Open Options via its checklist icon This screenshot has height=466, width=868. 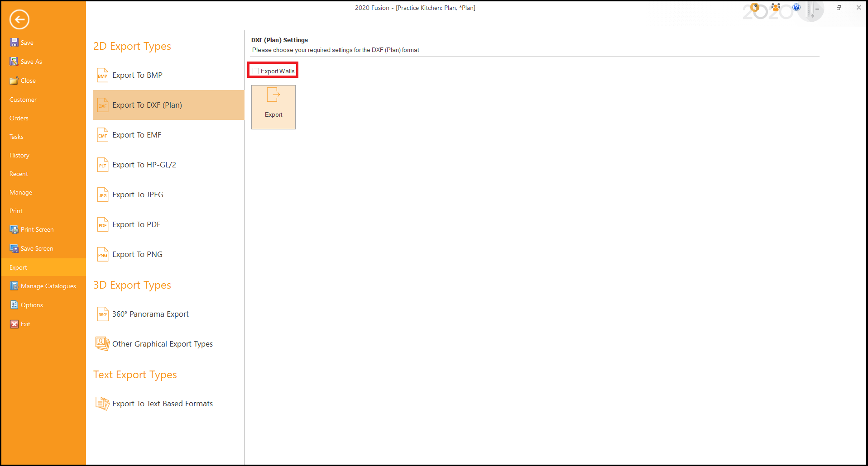[14, 305]
